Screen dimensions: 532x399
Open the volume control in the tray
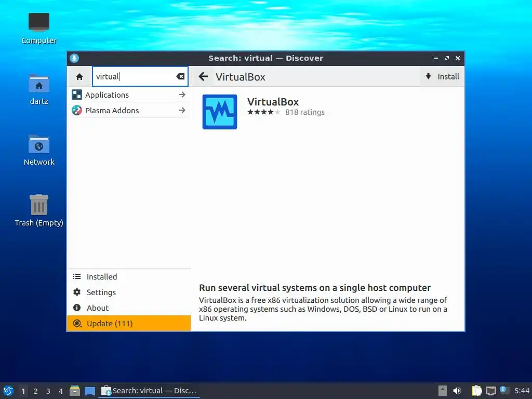(x=457, y=391)
